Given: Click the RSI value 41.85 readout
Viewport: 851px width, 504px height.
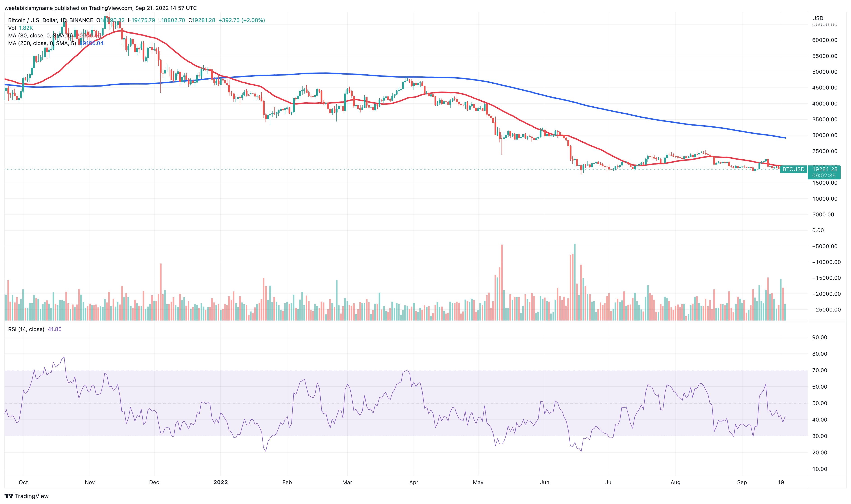Looking at the screenshot, I should point(55,329).
